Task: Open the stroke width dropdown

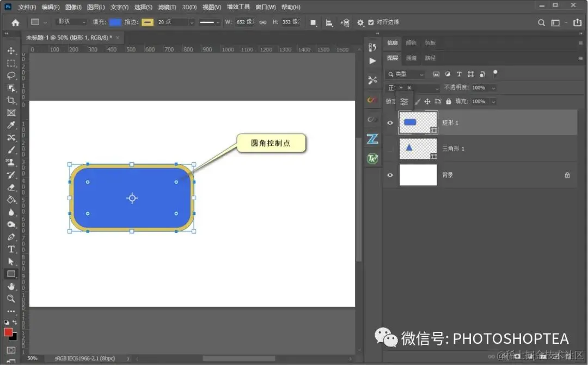Action: coord(192,22)
